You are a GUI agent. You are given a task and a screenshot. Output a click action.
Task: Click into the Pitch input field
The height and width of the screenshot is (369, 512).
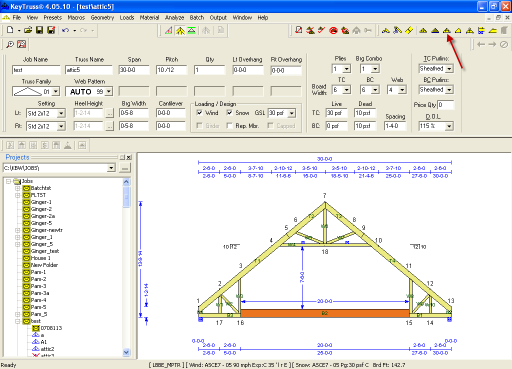[171, 70]
